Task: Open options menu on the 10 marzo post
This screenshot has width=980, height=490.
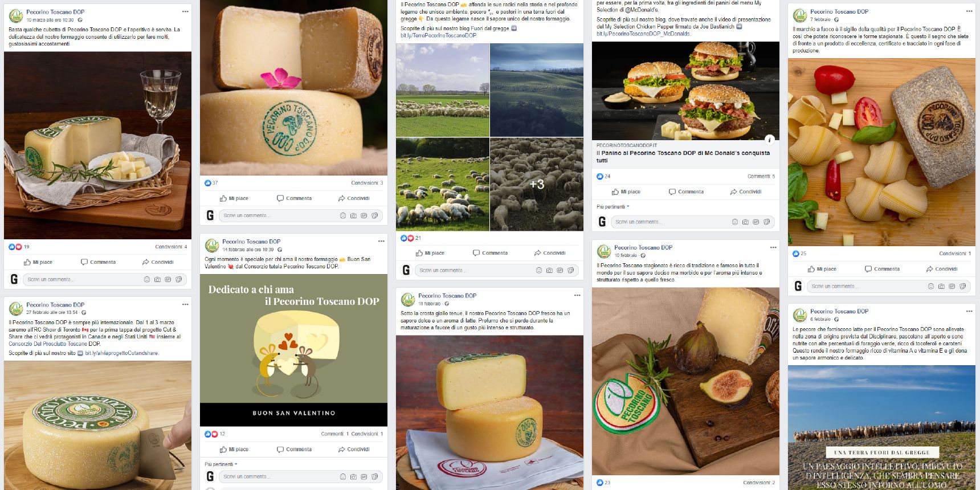Action: point(185,11)
